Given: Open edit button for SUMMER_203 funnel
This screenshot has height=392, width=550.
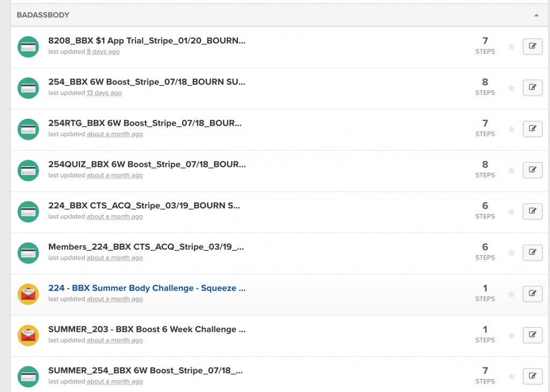Looking at the screenshot, I should click(532, 335).
